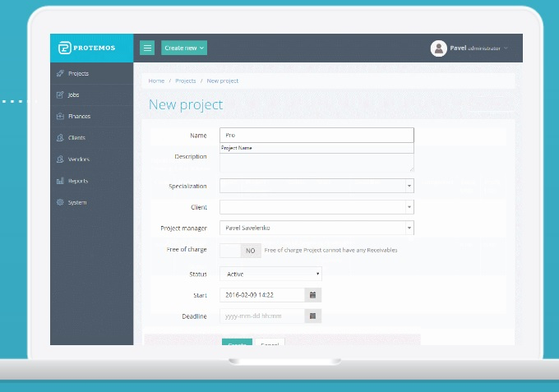Click the Deadline date input field
Image resolution: width=559 pixels, height=392 pixels.
262,316
